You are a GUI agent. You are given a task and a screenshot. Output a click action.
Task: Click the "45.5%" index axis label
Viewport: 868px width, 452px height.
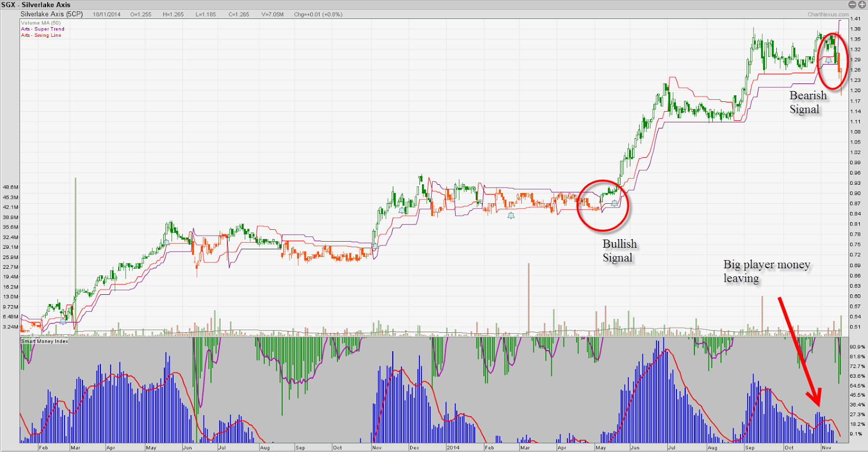[x=857, y=395]
